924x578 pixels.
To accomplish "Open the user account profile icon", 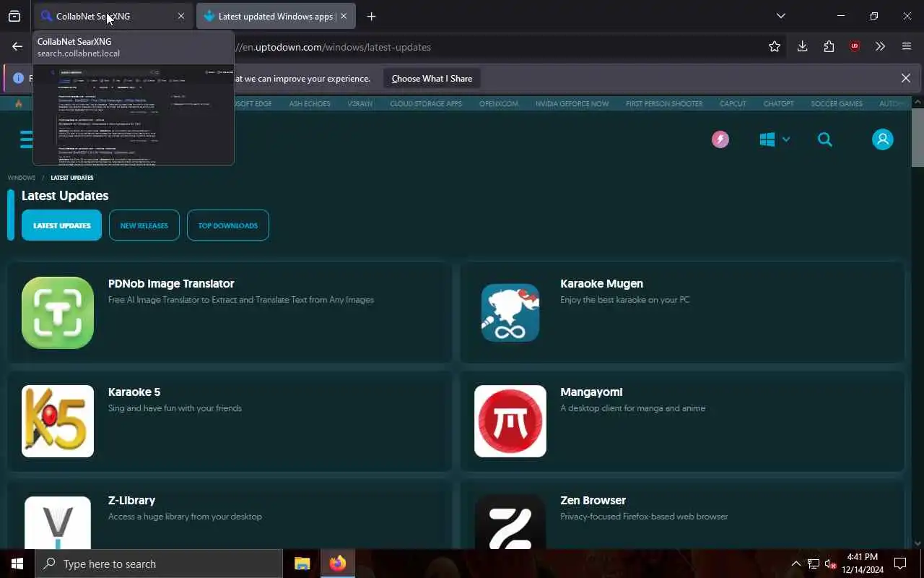I will point(883,139).
